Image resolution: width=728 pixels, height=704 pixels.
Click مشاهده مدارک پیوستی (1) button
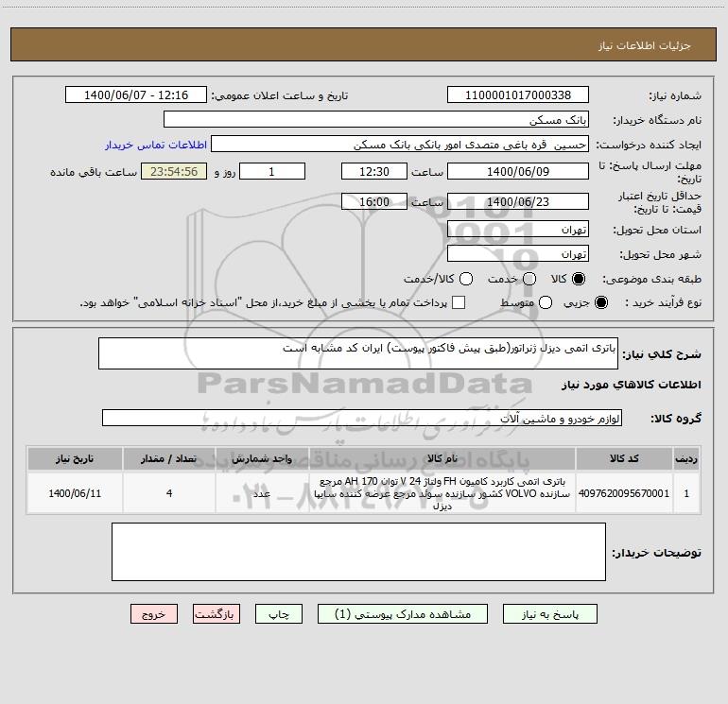pos(403,614)
